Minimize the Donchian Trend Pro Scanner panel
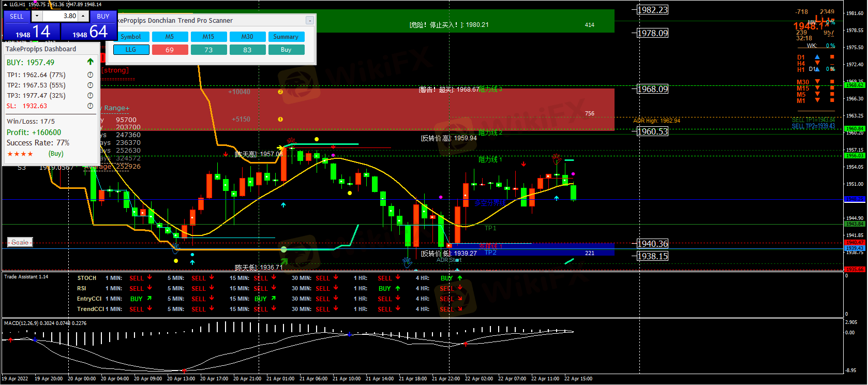The height and width of the screenshot is (385, 868). coord(309,21)
